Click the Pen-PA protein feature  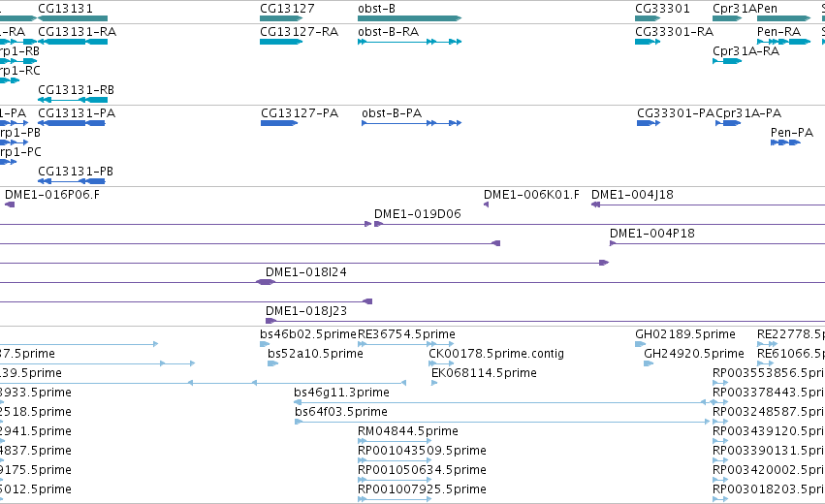(x=785, y=142)
